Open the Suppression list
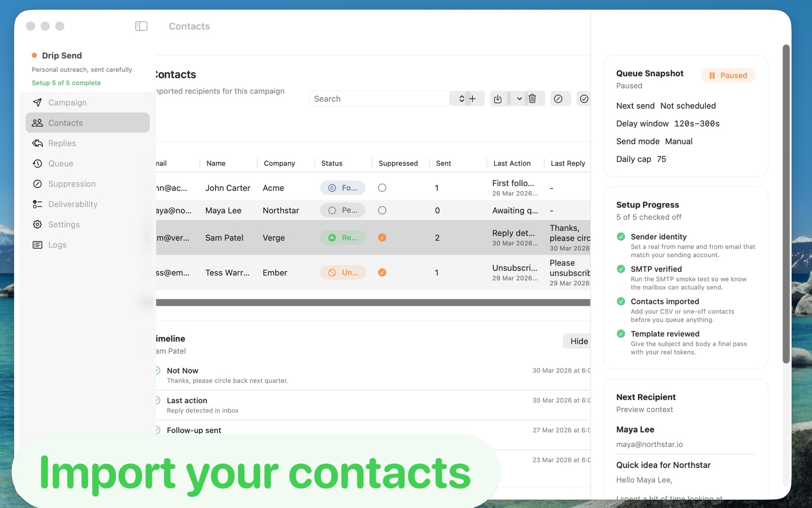 (72, 183)
